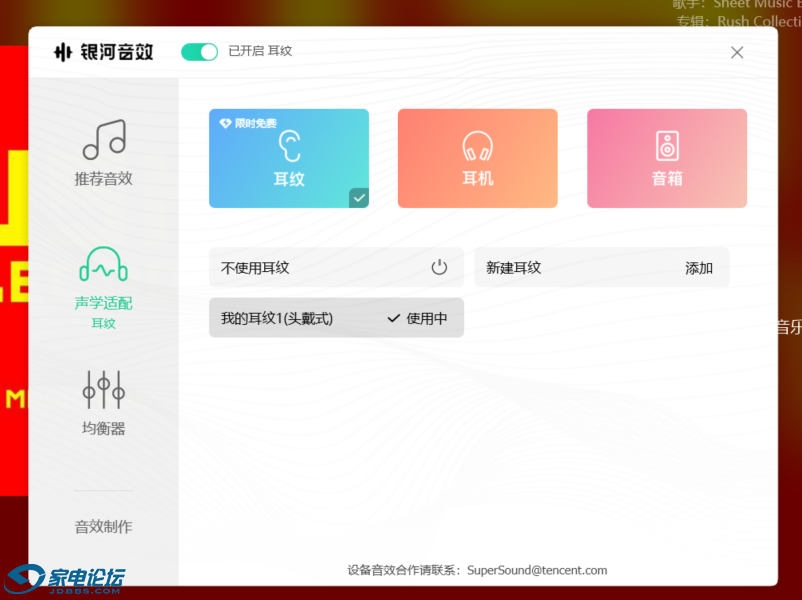Screen dimensions: 802x600
Task: Open the 推荐音效 music note section
Action: [x=103, y=141]
